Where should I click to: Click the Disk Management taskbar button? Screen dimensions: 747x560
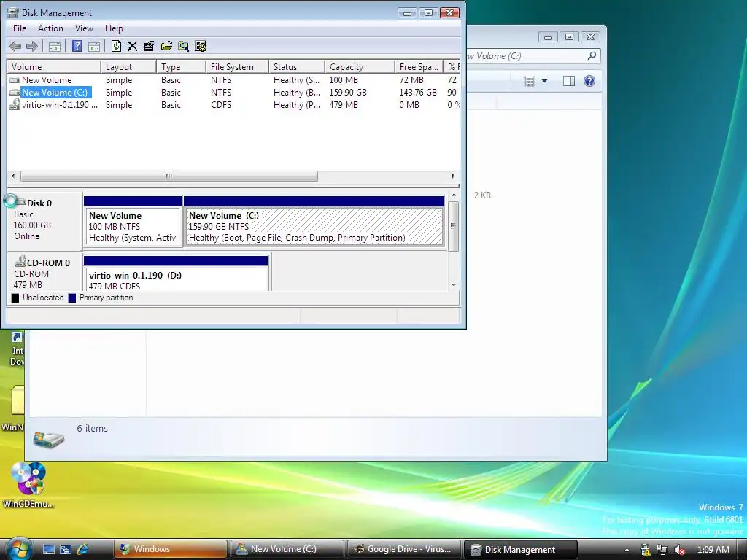click(x=521, y=549)
